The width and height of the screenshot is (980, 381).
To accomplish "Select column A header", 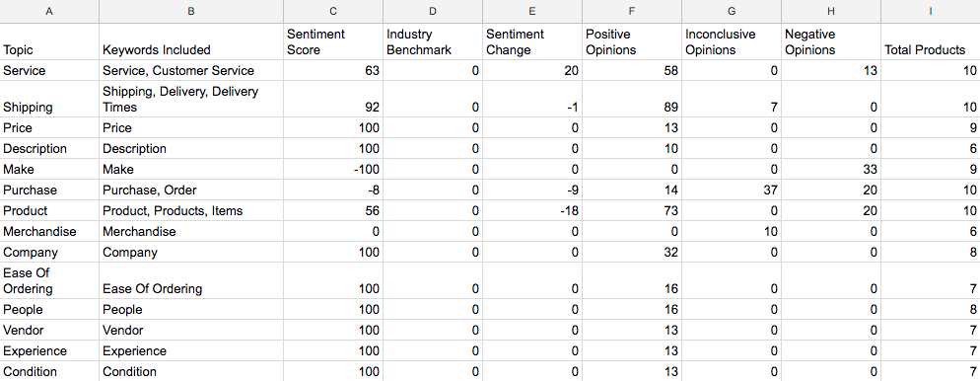I will 49,11.
